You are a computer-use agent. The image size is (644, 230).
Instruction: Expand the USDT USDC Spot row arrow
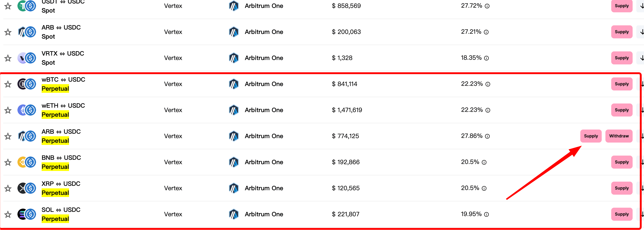641,6
